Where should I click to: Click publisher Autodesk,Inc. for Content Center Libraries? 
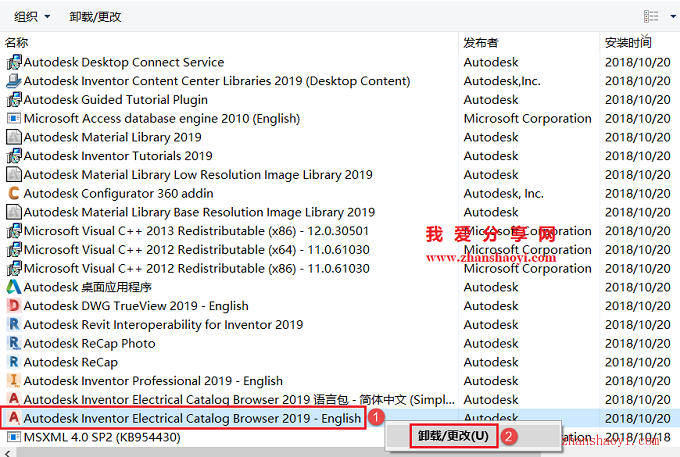coord(502,81)
